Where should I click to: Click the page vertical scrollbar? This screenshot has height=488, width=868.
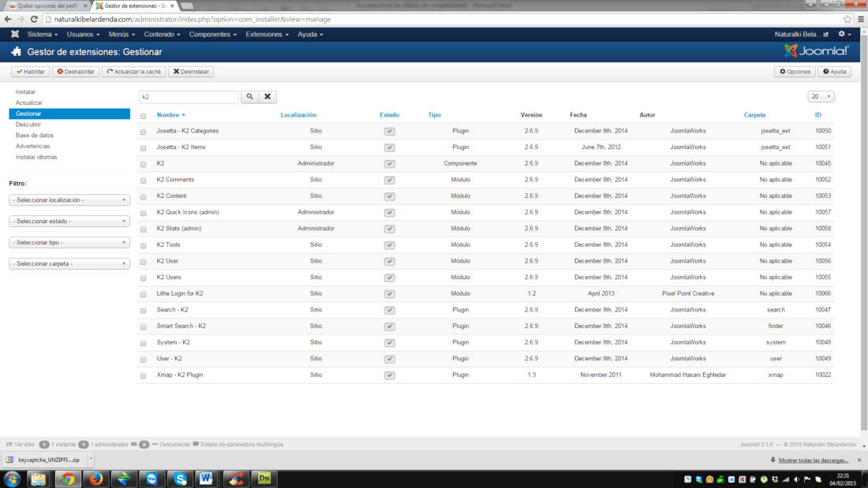(x=864, y=233)
